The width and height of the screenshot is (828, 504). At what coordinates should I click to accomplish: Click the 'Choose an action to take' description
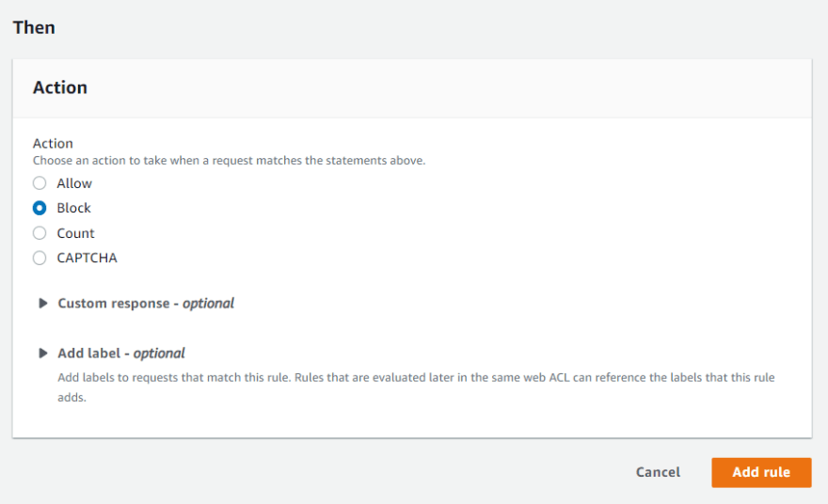point(230,161)
